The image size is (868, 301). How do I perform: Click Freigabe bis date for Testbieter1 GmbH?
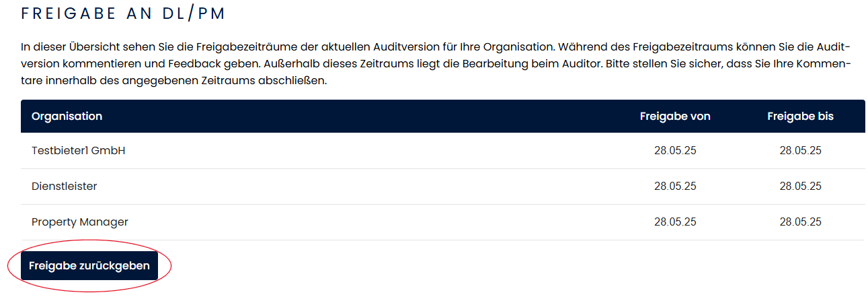point(800,151)
